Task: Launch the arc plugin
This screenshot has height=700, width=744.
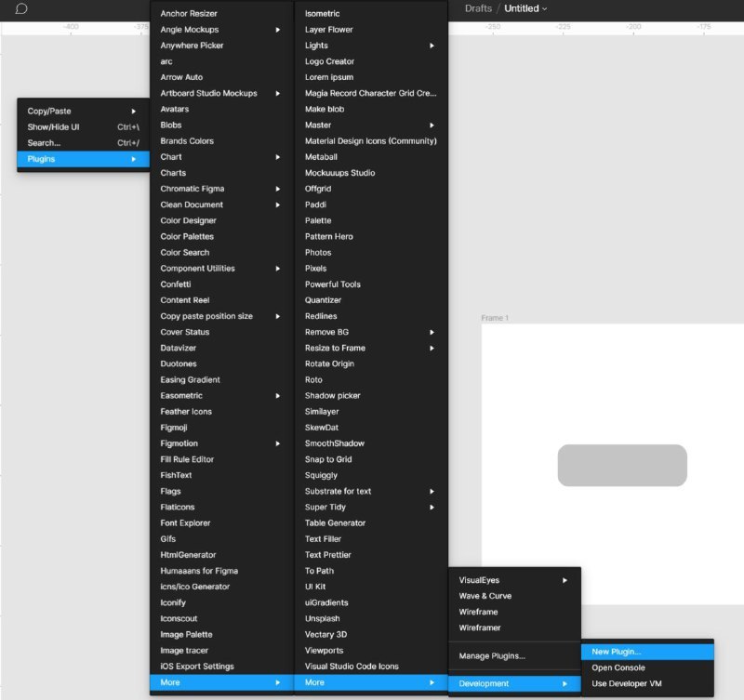Action: coord(221,61)
